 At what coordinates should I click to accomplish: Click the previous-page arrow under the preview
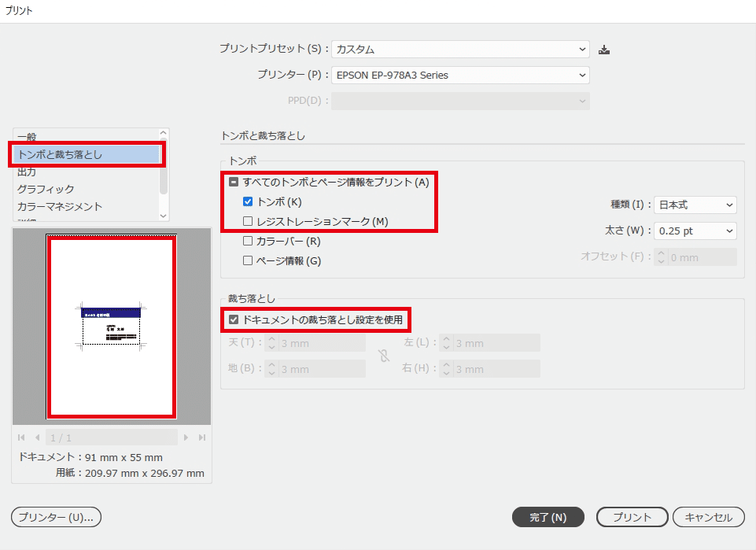click(36, 437)
